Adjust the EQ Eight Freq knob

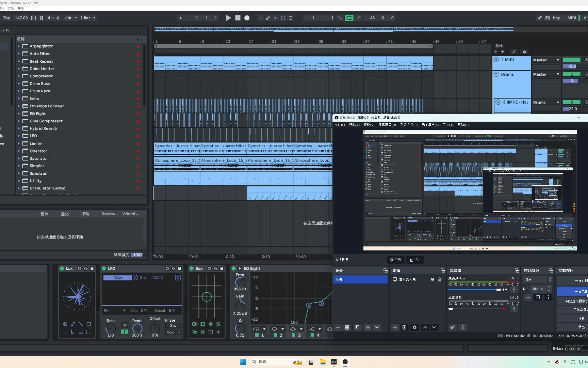(240, 282)
